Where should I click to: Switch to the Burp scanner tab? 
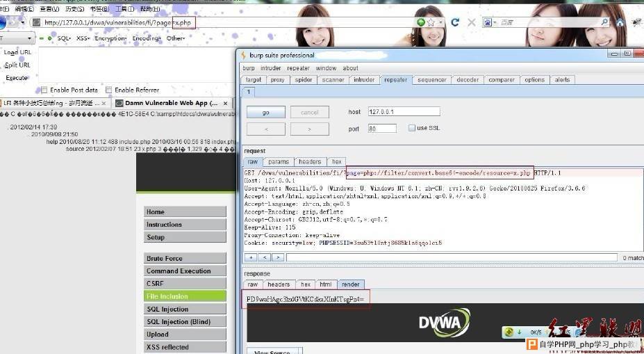[333, 80]
